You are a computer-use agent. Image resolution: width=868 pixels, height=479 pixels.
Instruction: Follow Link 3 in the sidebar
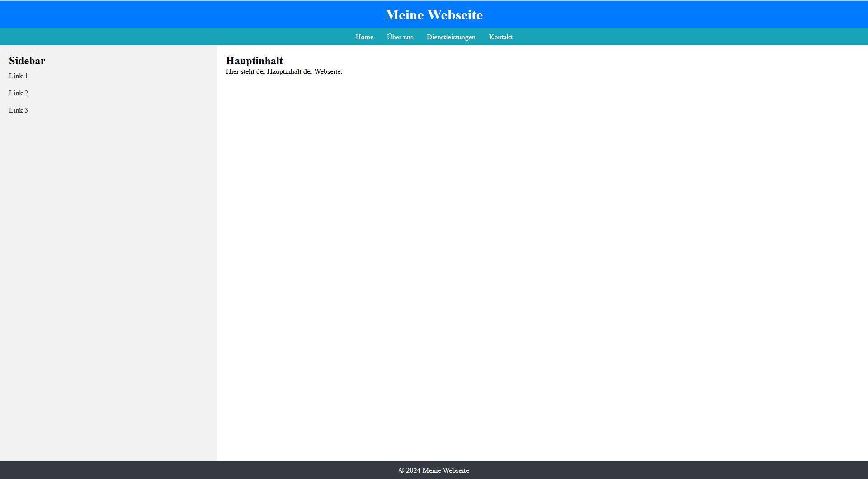(19, 110)
